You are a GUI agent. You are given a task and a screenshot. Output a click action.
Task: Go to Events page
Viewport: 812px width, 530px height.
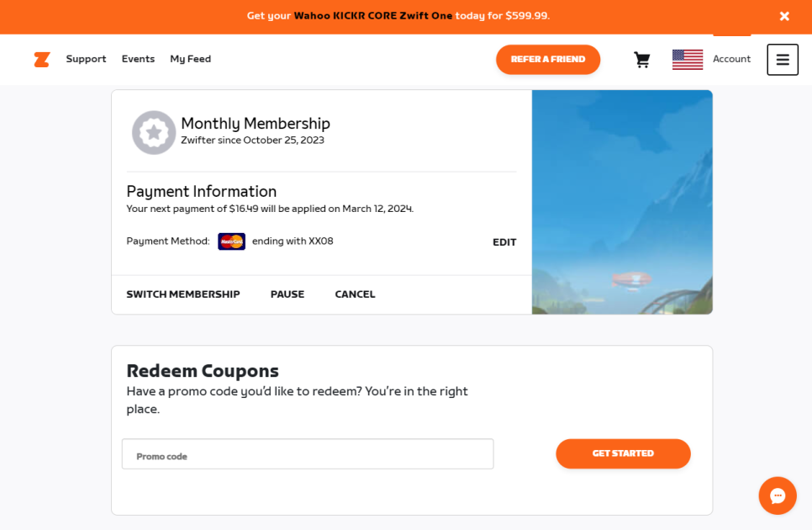point(138,59)
